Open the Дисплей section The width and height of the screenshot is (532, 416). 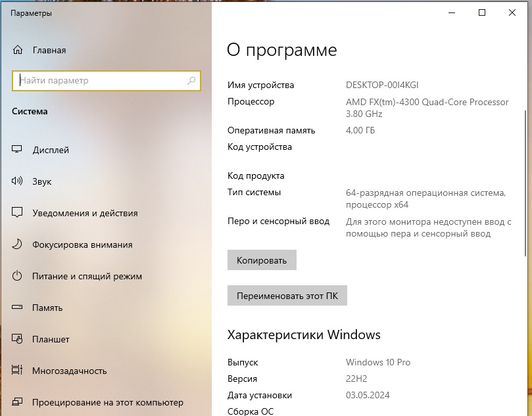(x=51, y=150)
